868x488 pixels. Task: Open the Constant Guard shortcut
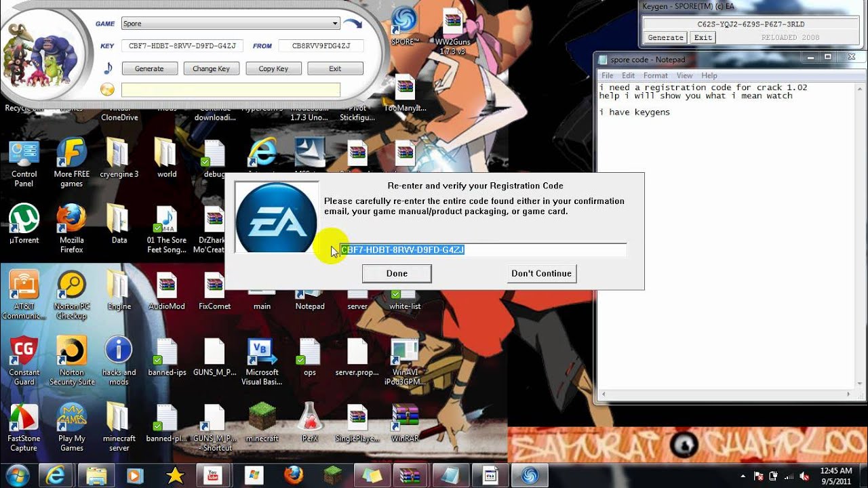[24, 362]
